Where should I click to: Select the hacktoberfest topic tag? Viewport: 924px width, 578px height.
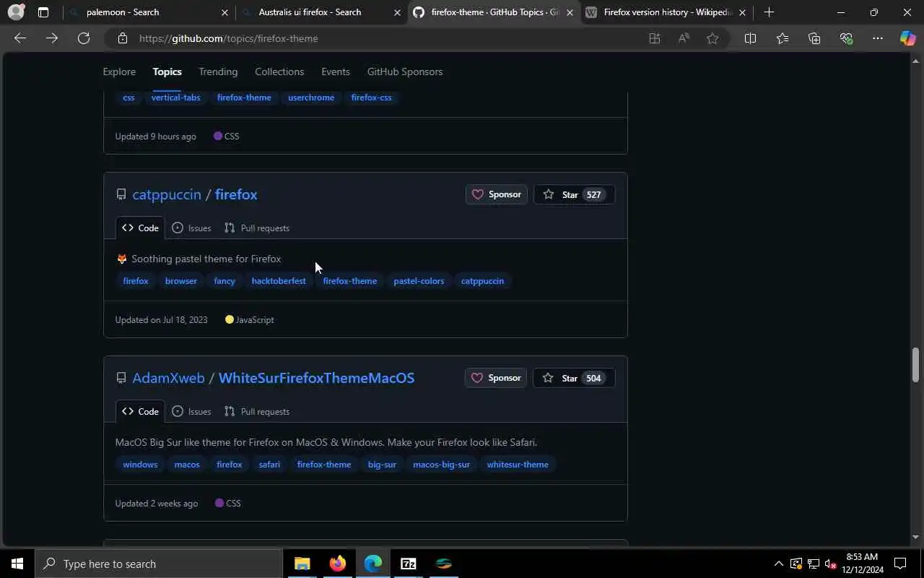tap(279, 281)
